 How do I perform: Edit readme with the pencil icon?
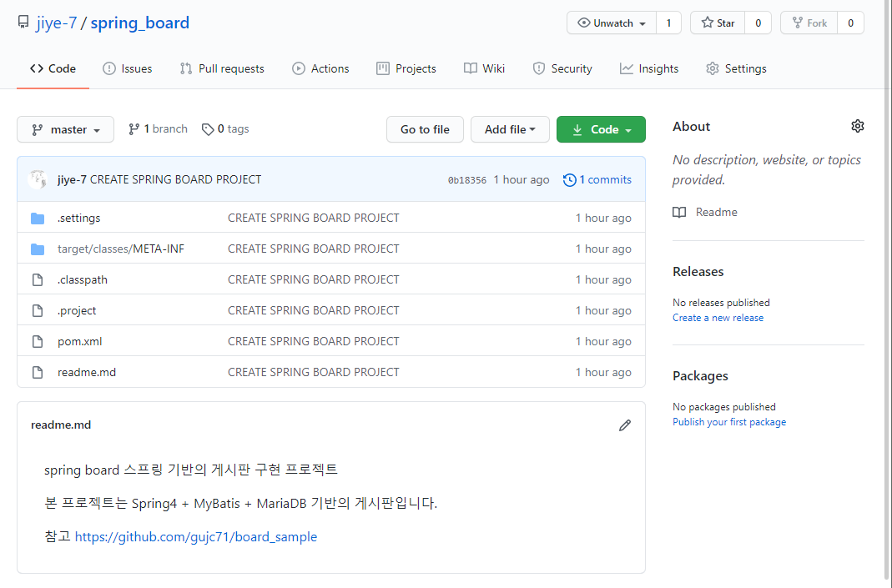(625, 425)
